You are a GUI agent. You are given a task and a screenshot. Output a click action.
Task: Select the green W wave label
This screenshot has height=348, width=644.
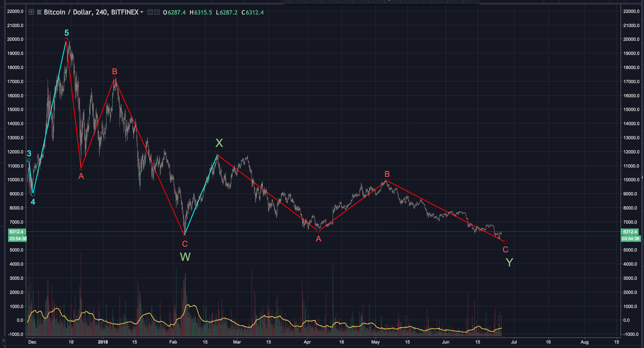[185, 257]
